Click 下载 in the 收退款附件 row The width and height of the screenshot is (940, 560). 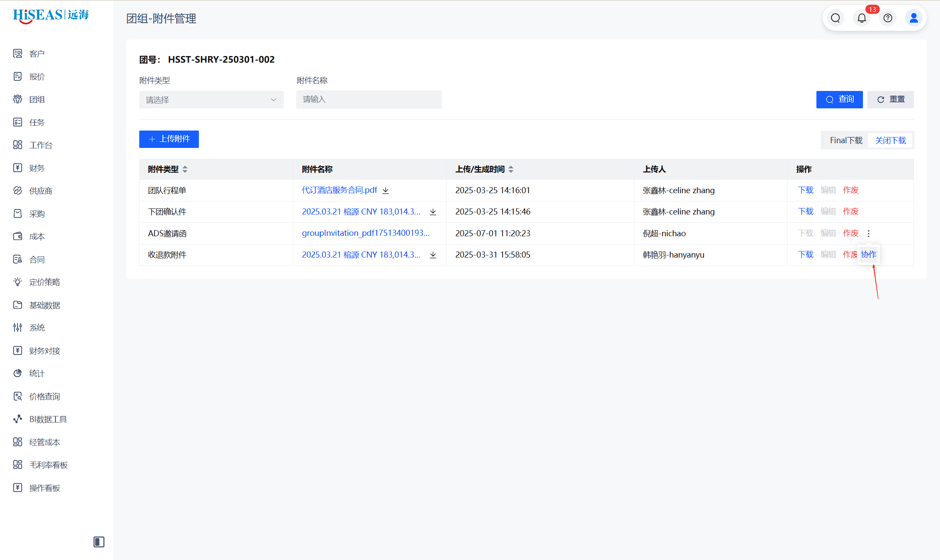pos(806,255)
